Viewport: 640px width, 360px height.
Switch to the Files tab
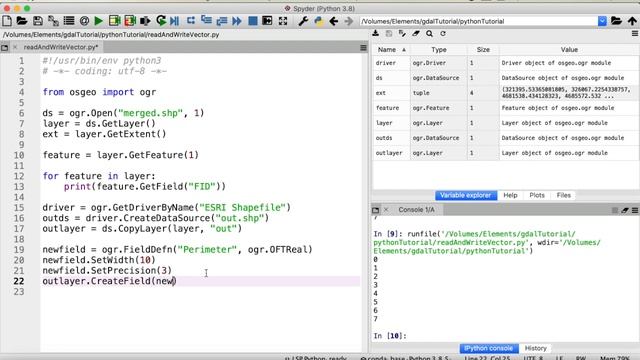coord(563,196)
